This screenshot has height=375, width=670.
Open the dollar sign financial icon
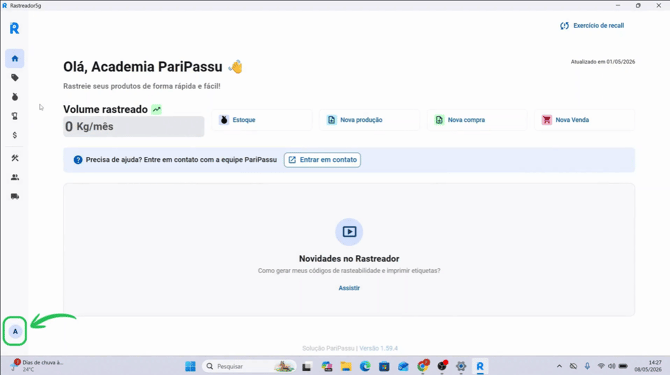tap(15, 135)
